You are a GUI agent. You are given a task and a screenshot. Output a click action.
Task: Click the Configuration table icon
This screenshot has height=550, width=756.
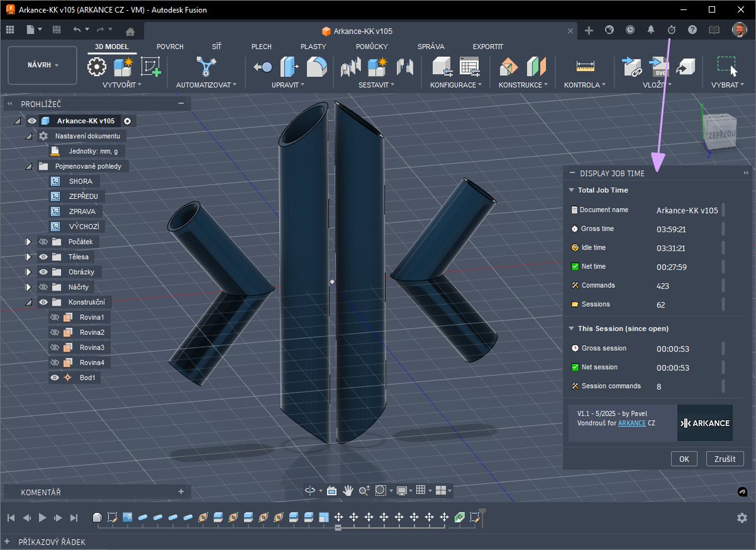pyautogui.click(x=469, y=67)
